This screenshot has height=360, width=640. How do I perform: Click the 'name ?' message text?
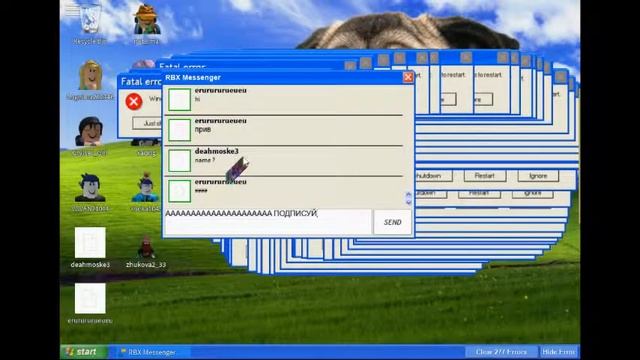[204, 160]
